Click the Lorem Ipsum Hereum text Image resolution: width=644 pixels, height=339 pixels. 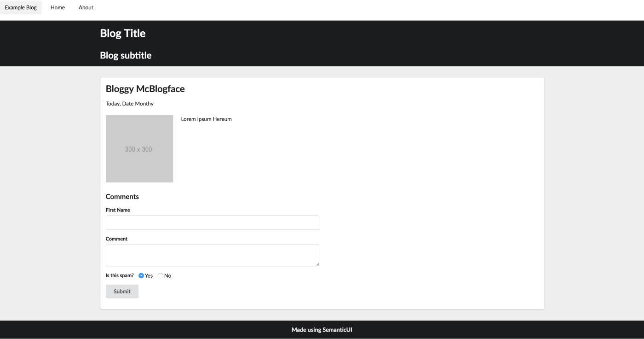click(x=206, y=119)
